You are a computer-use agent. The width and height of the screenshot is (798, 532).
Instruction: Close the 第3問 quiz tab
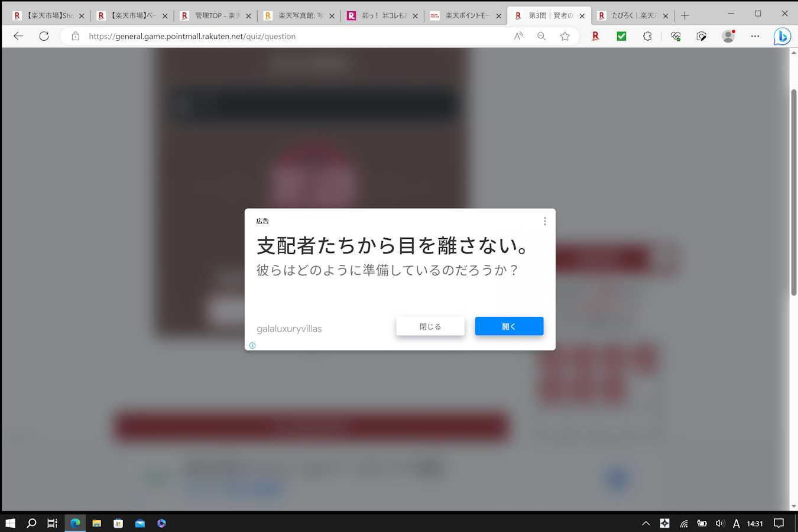tap(582, 16)
